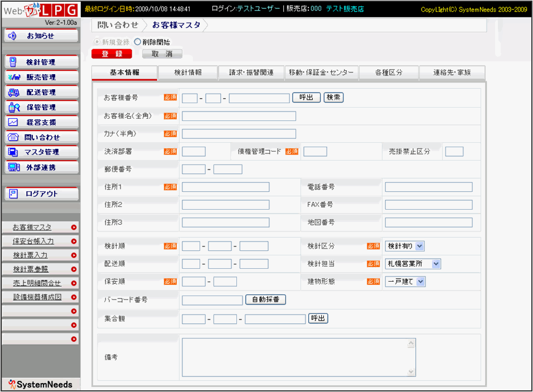This screenshot has width=533, height=392.
Task: Click the 検索 button
Action: (x=333, y=98)
